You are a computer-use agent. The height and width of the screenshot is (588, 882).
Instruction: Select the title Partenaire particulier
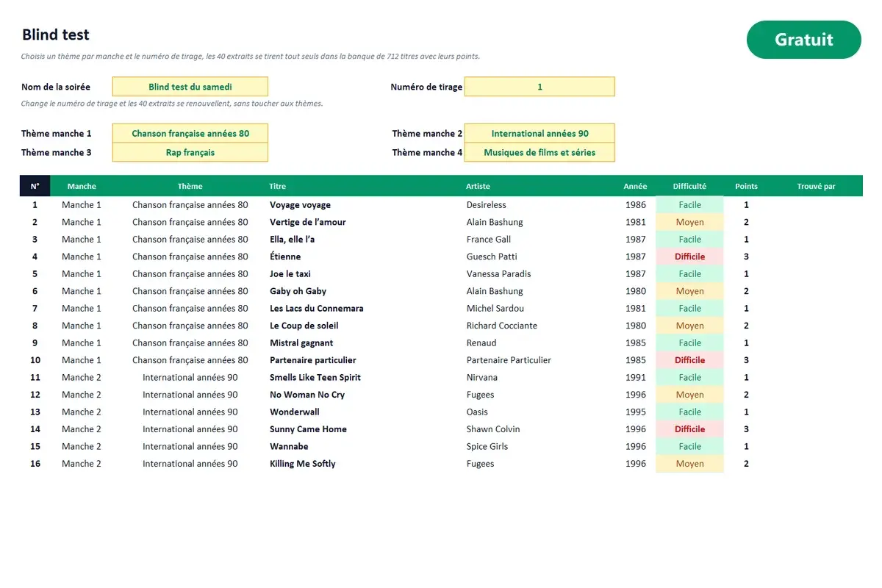click(x=312, y=360)
